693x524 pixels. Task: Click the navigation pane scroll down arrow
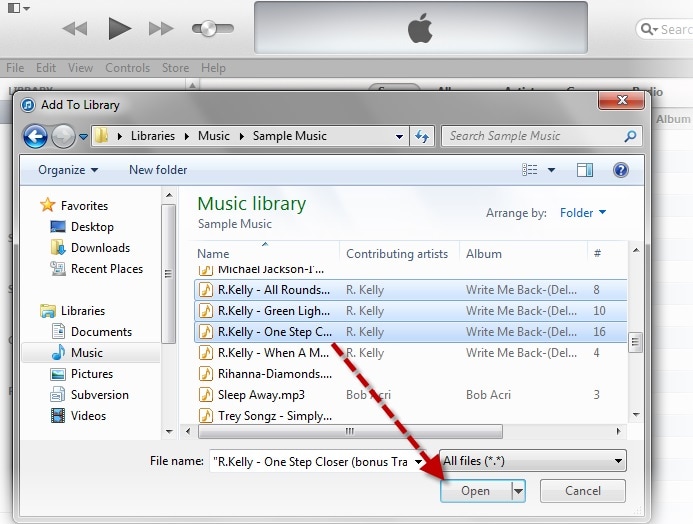pyautogui.click(x=169, y=432)
